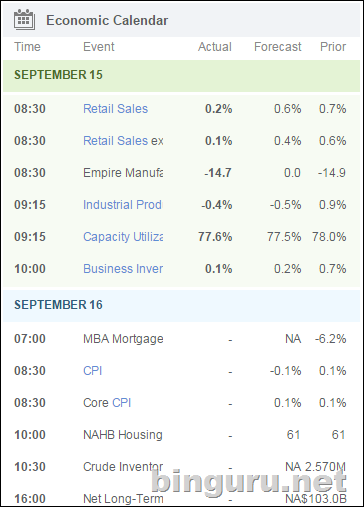Image resolution: width=364 pixels, height=507 pixels.
Task: Click the Actual column header
Action: 215,47
